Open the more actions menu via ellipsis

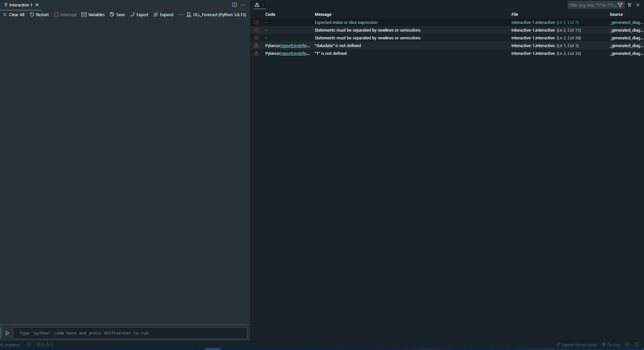pyautogui.click(x=181, y=15)
